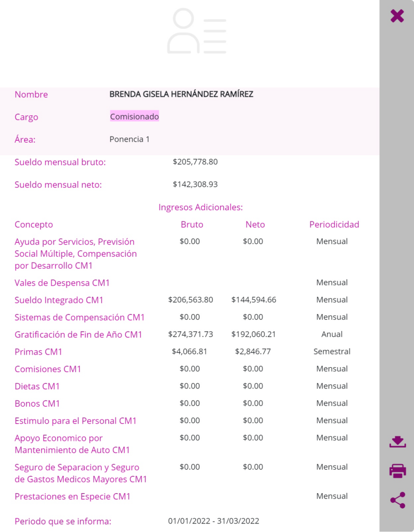Click the Estimulo para el Personal CM1 row
Screen dimensions: 414x532
pyautogui.click(x=76, y=421)
